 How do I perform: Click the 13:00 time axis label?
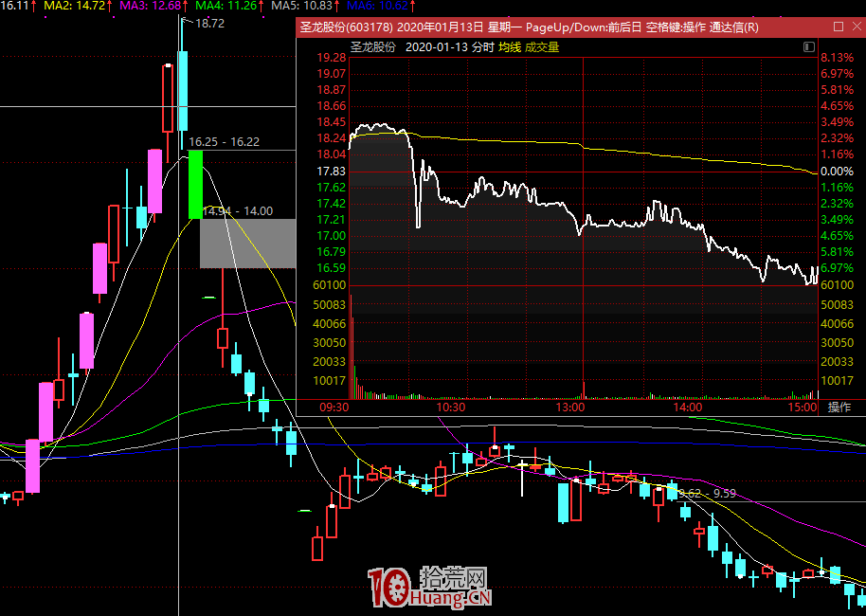pos(570,408)
